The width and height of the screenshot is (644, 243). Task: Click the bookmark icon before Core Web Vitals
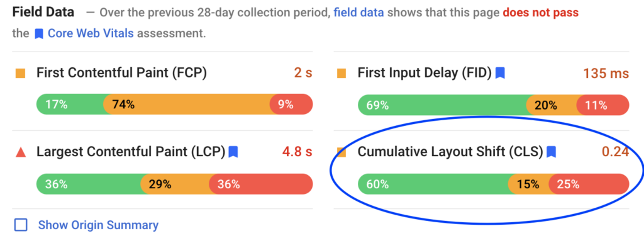39,34
